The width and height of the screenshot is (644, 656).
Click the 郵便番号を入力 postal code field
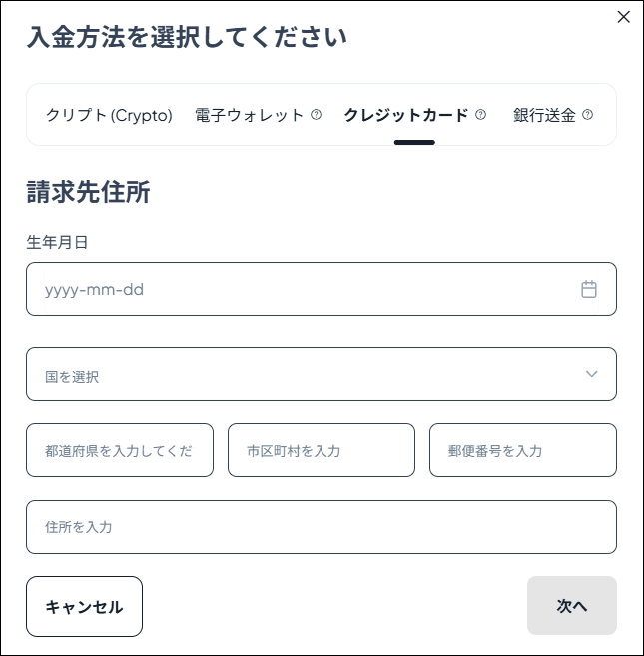point(522,450)
